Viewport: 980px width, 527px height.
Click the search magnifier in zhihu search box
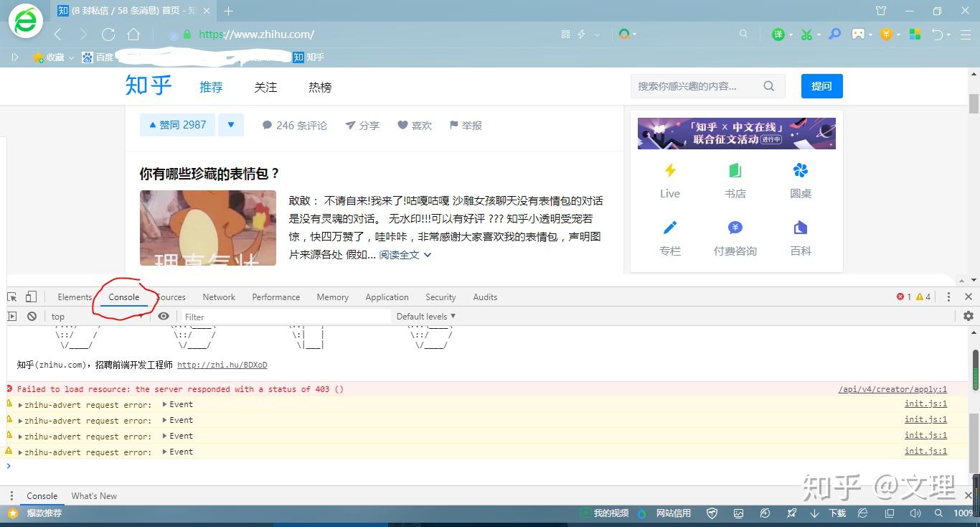[768, 86]
